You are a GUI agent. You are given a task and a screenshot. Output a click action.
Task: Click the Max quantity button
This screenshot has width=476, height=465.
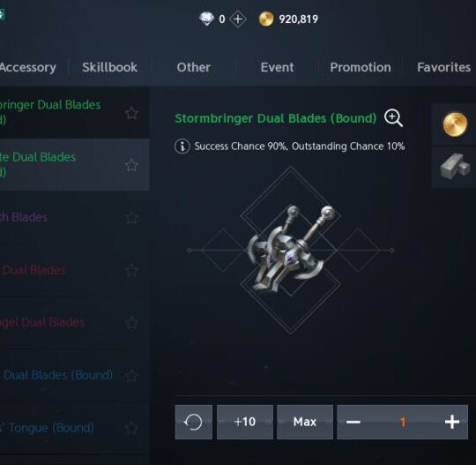click(305, 422)
